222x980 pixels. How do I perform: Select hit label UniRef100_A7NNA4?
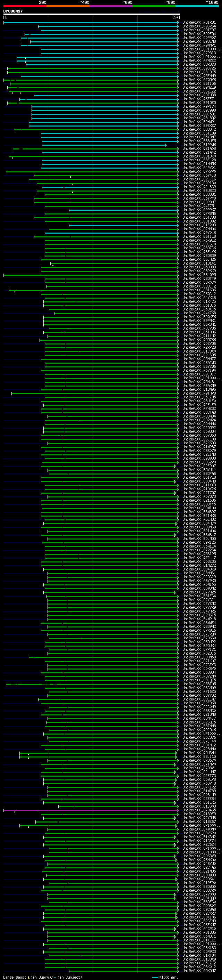point(199,229)
